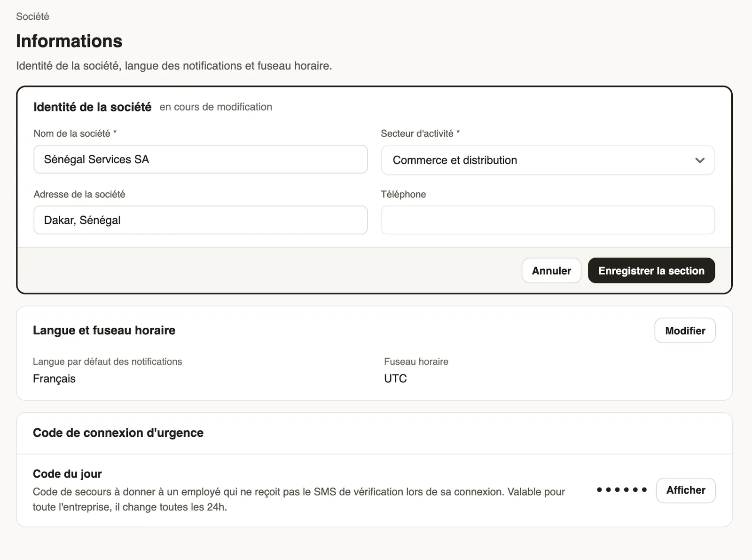Click the Nom de la société field
The image size is (752, 560).
[x=201, y=159]
